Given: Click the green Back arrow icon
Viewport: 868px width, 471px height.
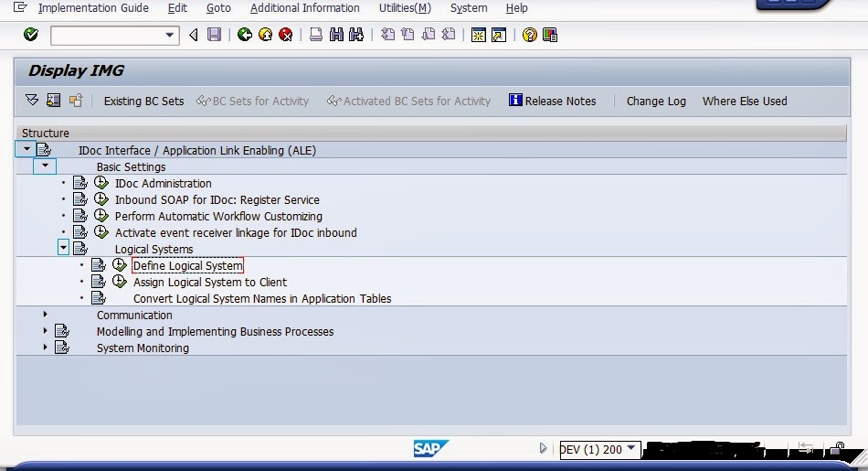Looking at the screenshot, I should point(245,35).
